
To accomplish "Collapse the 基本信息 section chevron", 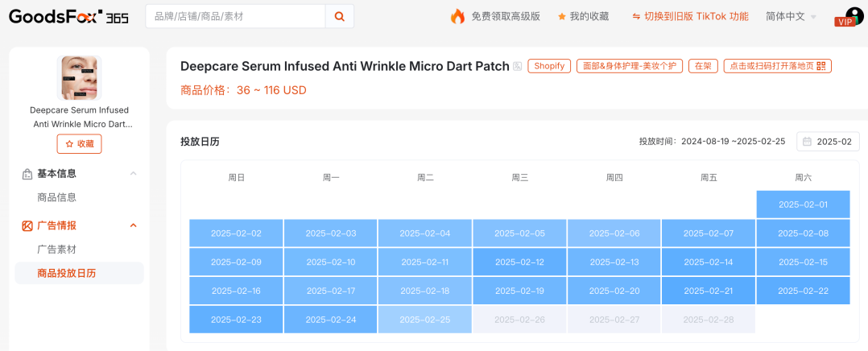I will pyautogui.click(x=133, y=174).
